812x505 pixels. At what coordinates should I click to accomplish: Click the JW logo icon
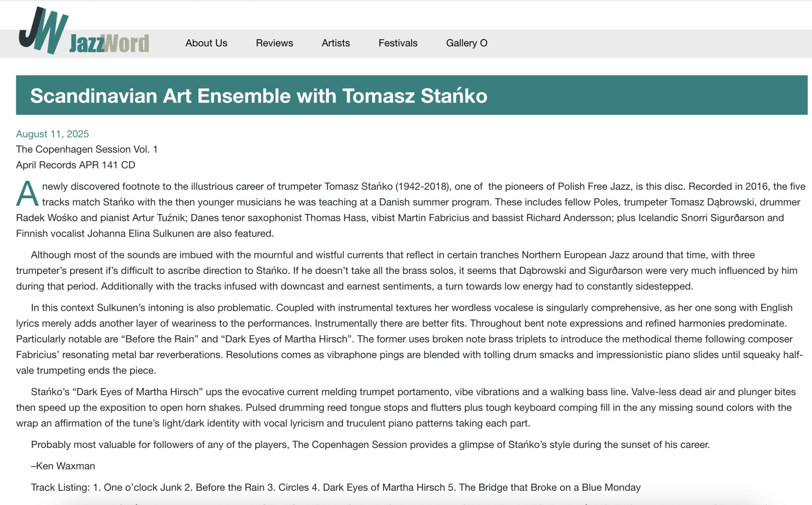point(43,30)
